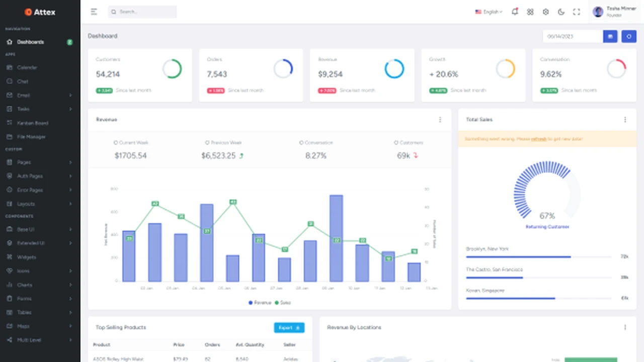Open the Revenue card options menu
Viewport: 644px width, 362px height.
pos(440,120)
